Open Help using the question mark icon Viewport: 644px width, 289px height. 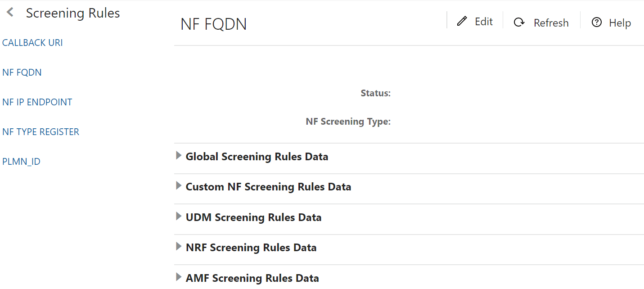tap(597, 22)
